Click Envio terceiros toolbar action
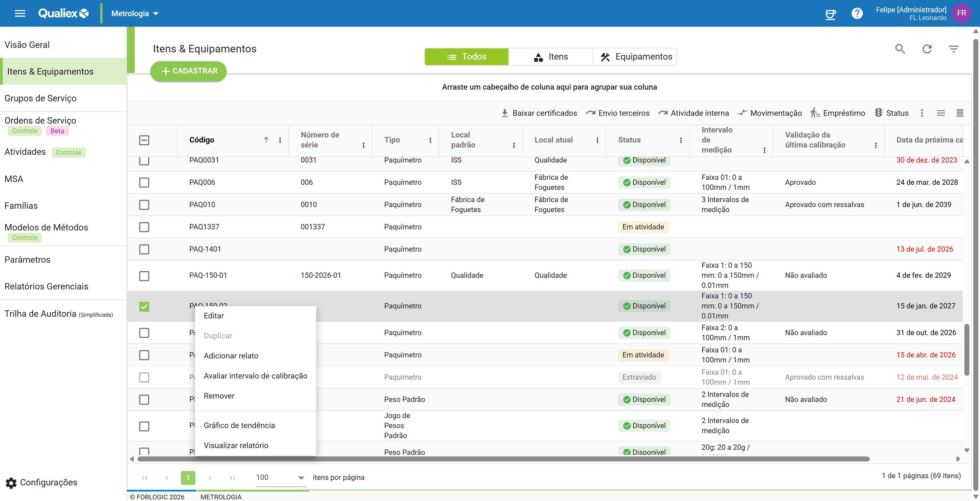This screenshot has height=501, width=980. [618, 113]
